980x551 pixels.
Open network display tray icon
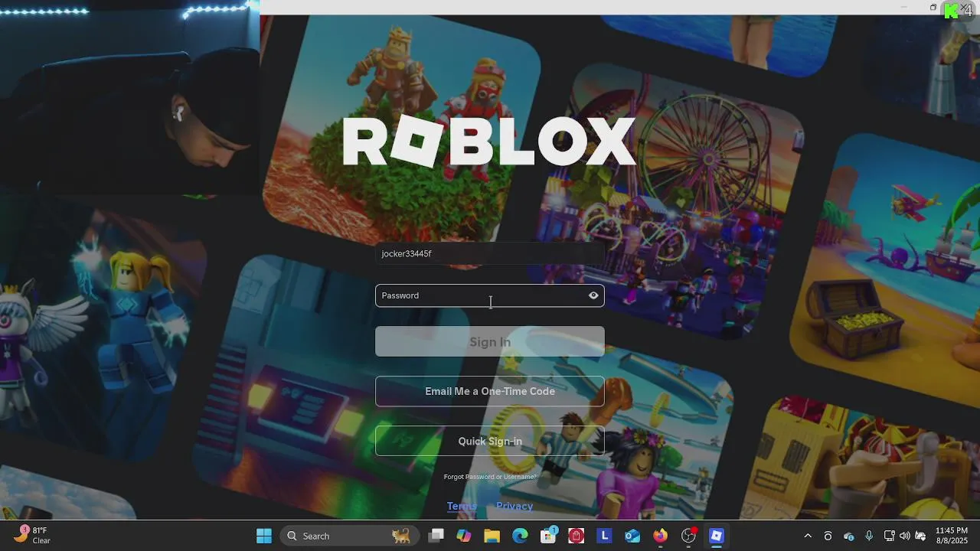coord(889,536)
